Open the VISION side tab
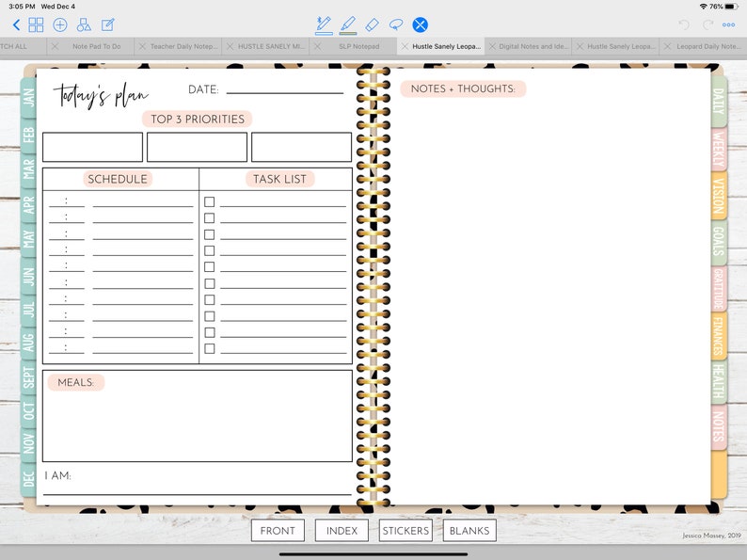This screenshot has height=560, width=747. (719, 196)
